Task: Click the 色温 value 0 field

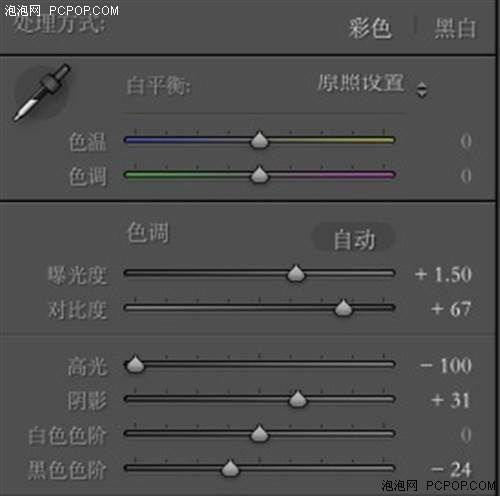Action: pyautogui.click(x=466, y=141)
